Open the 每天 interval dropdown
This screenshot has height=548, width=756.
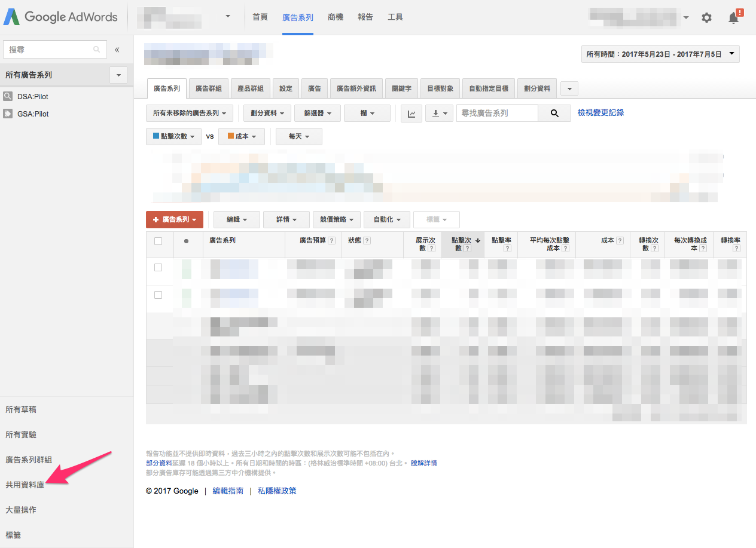coord(299,136)
